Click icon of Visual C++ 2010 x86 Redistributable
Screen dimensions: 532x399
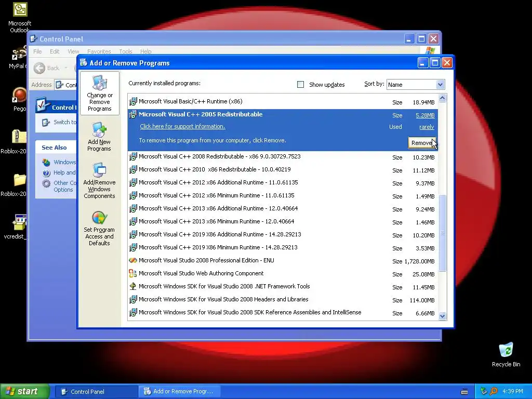coord(133,169)
